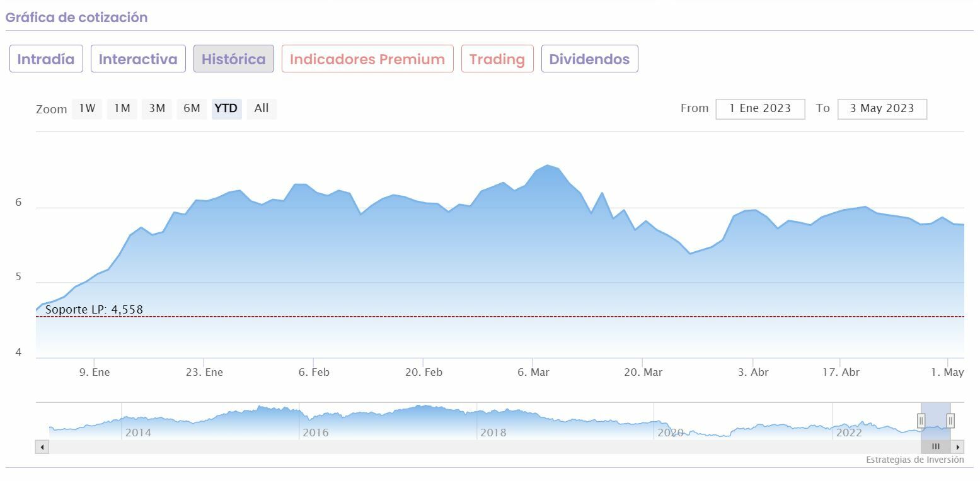Set zoom range to 1W
980x481 pixels.
[x=87, y=108]
